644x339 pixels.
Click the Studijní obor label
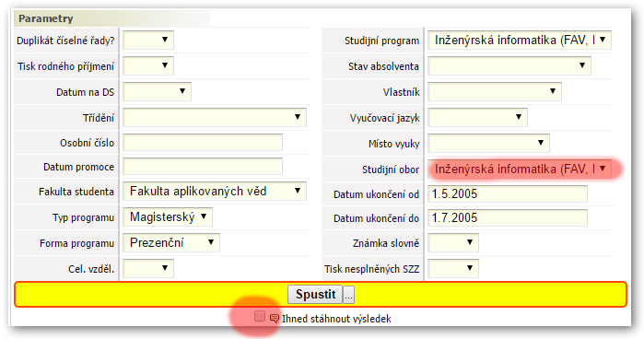point(391,169)
